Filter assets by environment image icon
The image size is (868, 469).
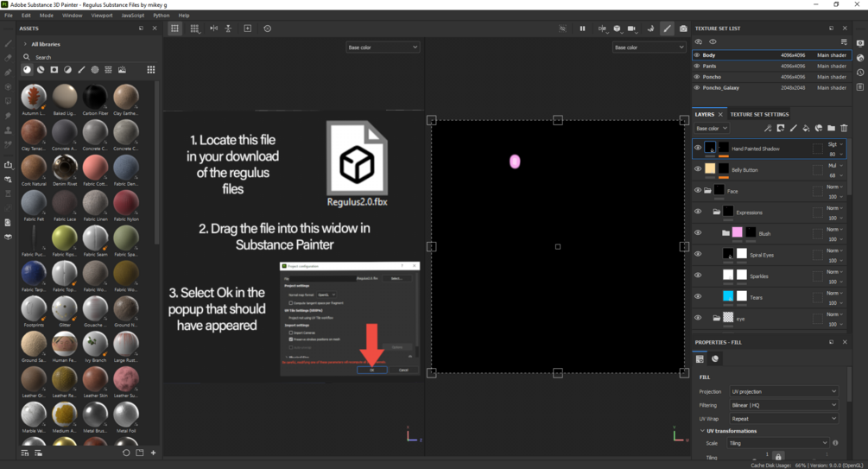(x=122, y=70)
